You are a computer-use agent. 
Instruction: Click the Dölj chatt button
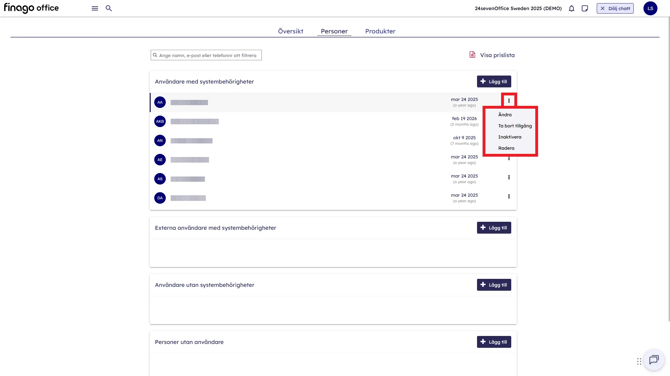pyautogui.click(x=615, y=8)
